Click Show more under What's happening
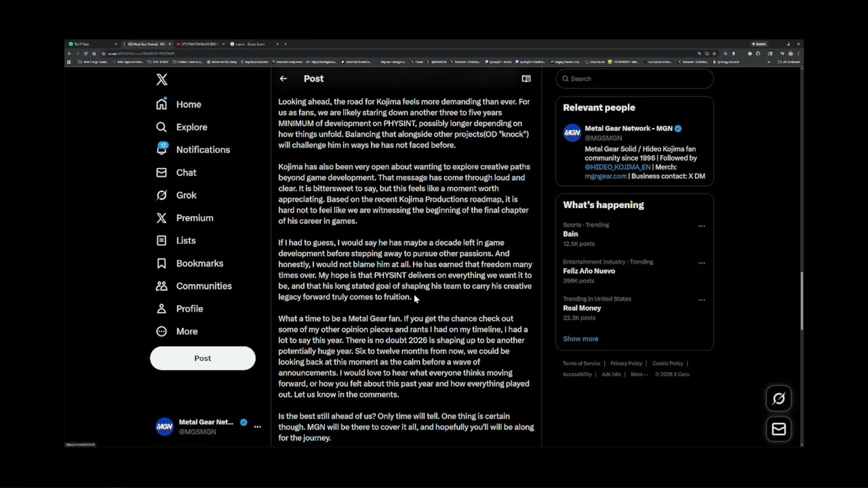The width and height of the screenshot is (868, 488). coord(580,339)
